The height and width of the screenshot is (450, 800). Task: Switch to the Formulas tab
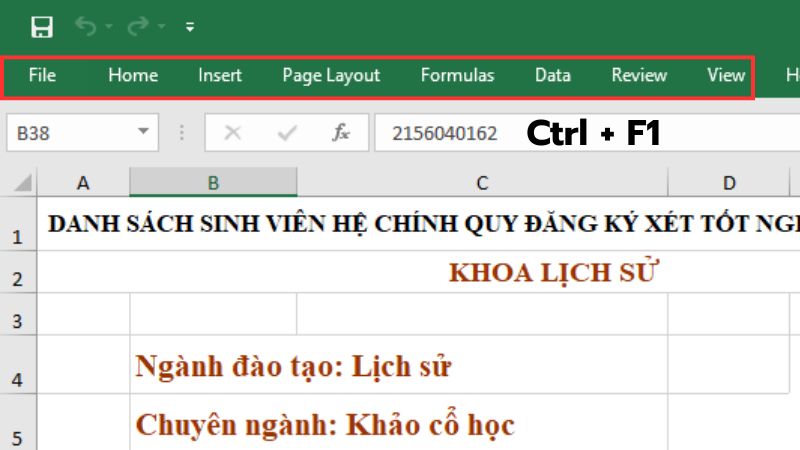pos(457,75)
